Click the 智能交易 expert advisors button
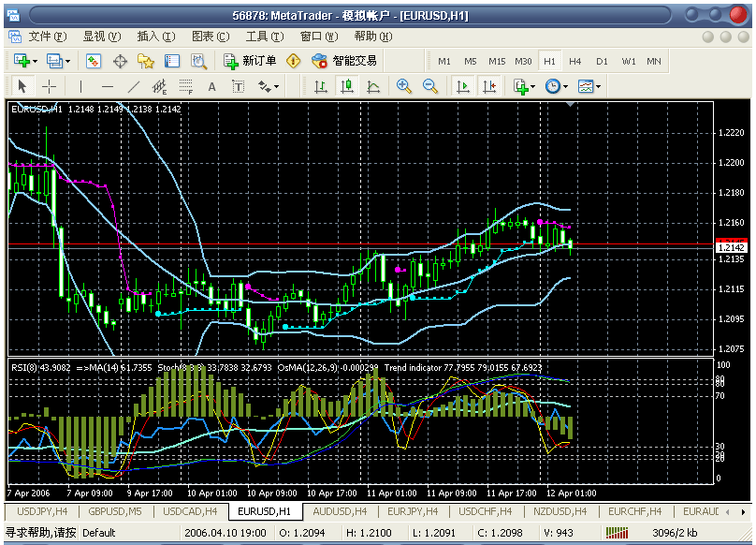 pyautogui.click(x=344, y=61)
